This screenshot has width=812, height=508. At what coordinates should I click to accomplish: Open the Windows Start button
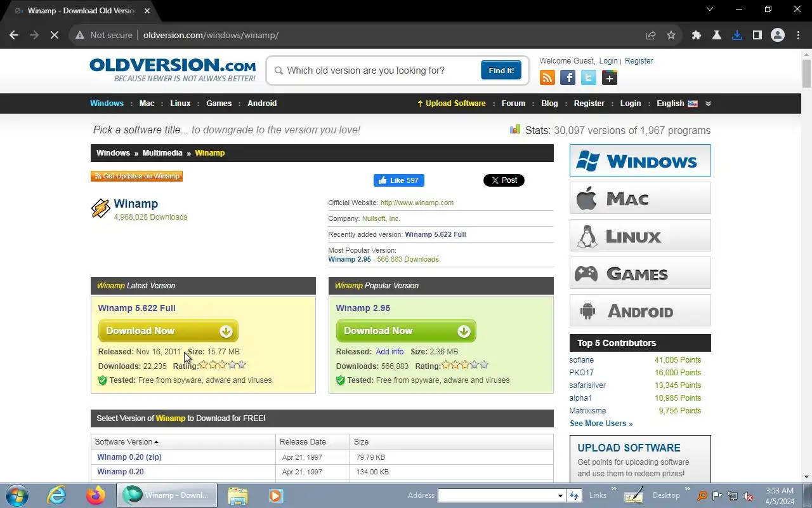click(x=16, y=495)
